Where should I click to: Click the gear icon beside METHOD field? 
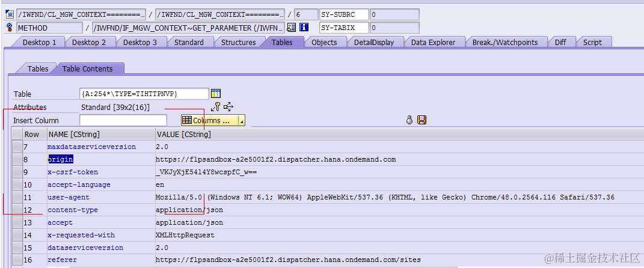click(10, 28)
